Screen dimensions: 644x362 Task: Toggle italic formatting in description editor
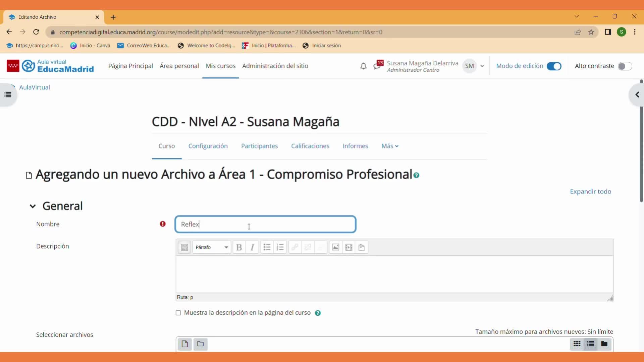pos(252,247)
